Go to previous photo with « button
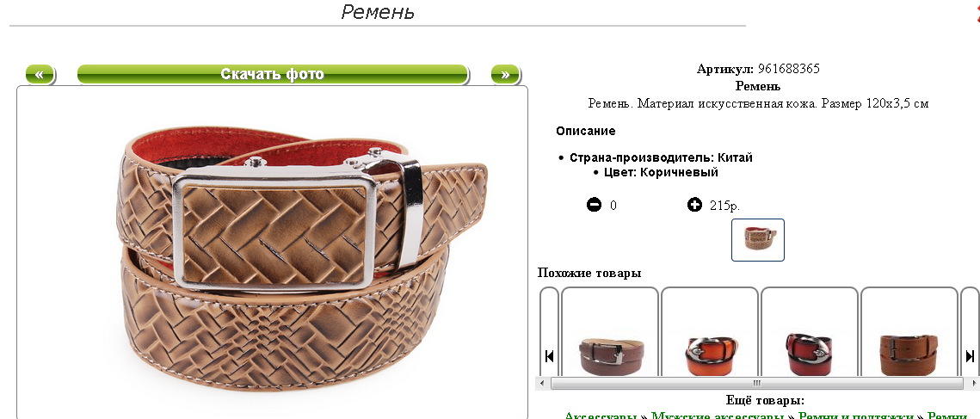 [40, 74]
